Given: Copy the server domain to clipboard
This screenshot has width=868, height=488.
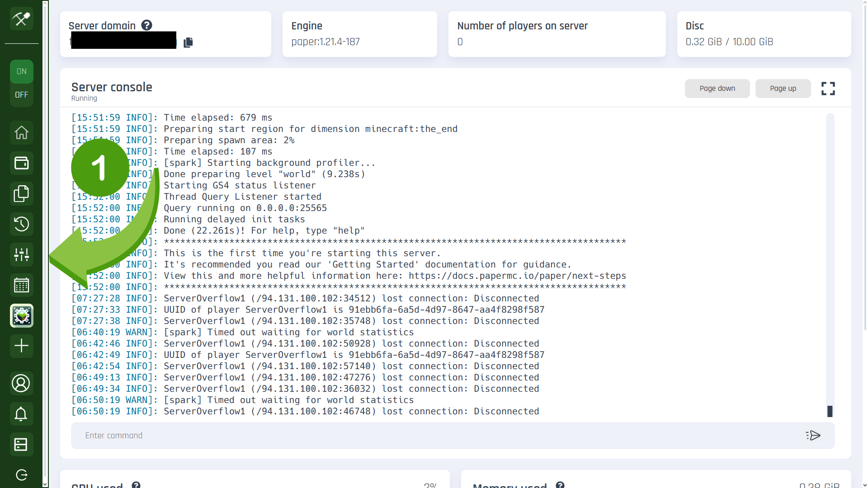Looking at the screenshot, I should 189,42.
